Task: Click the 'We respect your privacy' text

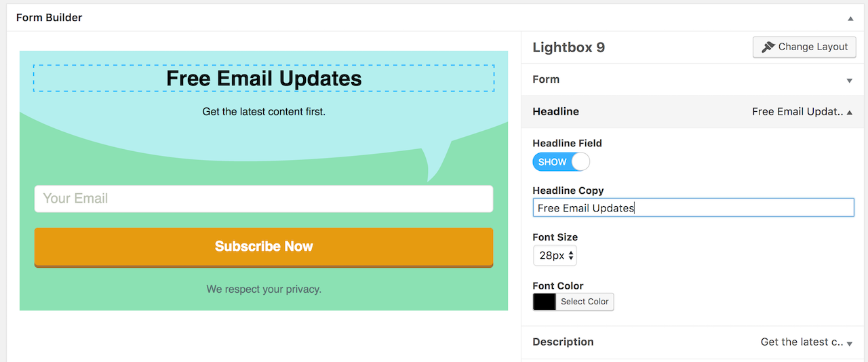Action: 264,289
